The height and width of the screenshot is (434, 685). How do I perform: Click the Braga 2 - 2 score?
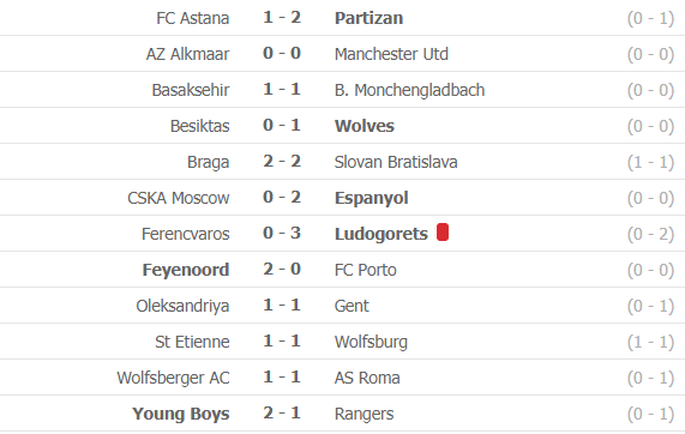click(282, 161)
